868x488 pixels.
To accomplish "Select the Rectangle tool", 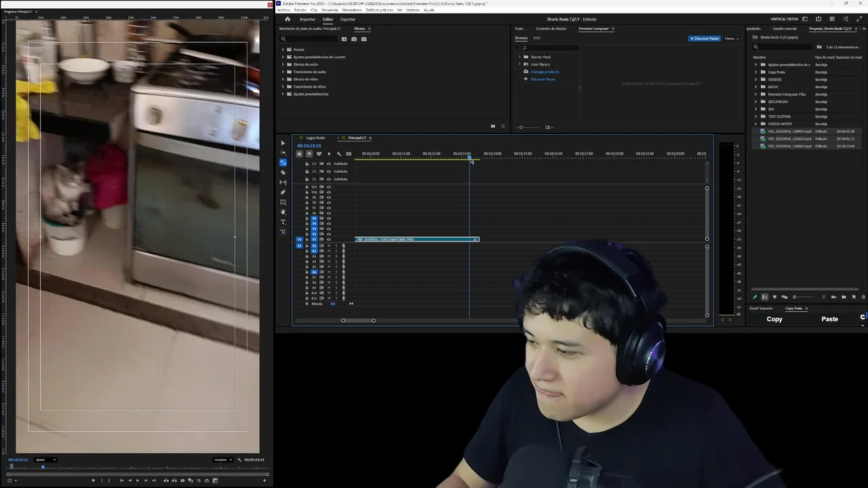I will tap(283, 202).
